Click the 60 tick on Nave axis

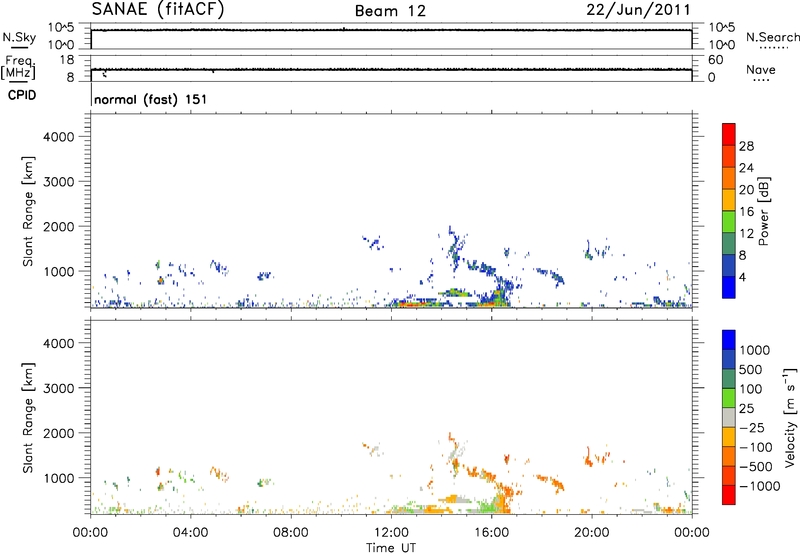tap(715, 60)
